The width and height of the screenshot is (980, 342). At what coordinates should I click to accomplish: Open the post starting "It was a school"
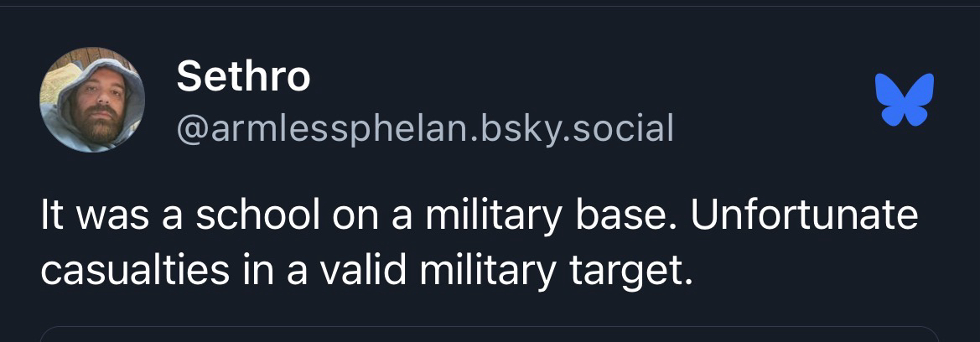click(x=478, y=243)
